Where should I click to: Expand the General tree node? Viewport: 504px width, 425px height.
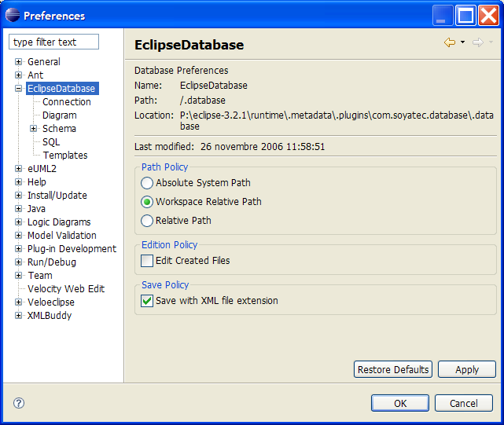(19, 62)
